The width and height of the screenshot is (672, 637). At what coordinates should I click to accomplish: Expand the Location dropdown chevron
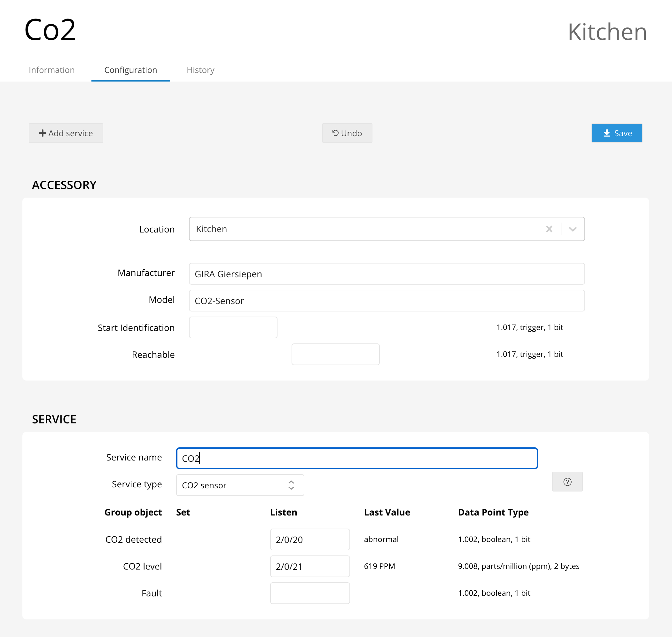point(573,229)
